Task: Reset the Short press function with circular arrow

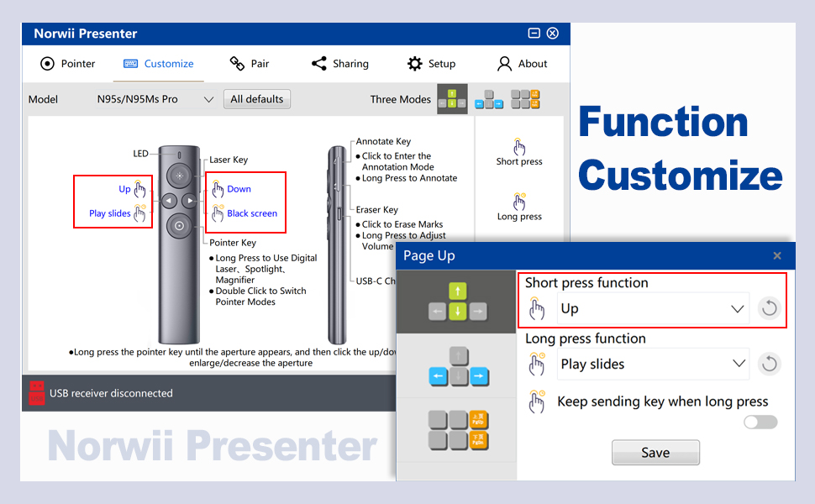Action: pyautogui.click(x=769, y=307)
